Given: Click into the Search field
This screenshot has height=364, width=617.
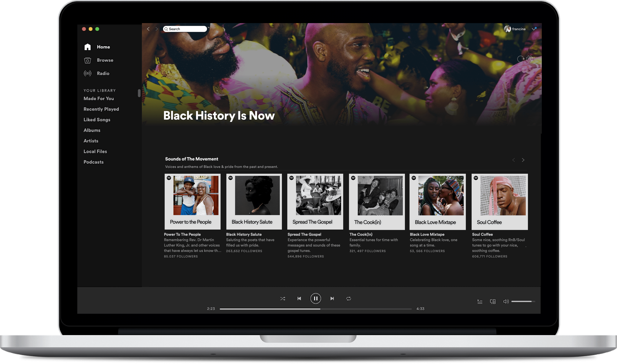Looking at the screenshot, I should (185, 29).
